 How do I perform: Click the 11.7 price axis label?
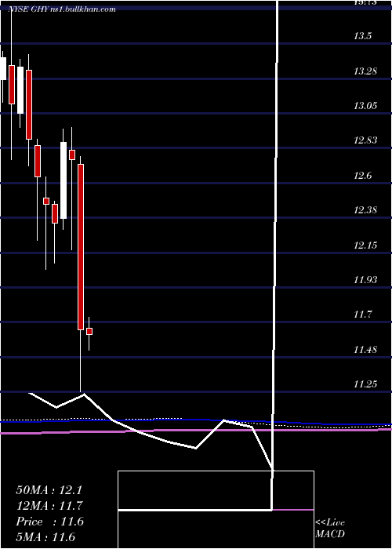click(x=362, y=314)
